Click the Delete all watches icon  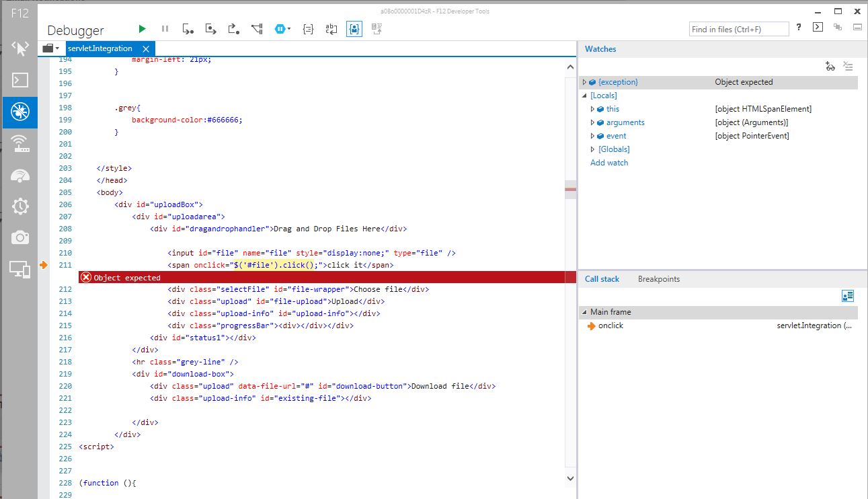[x=849, y=66]
